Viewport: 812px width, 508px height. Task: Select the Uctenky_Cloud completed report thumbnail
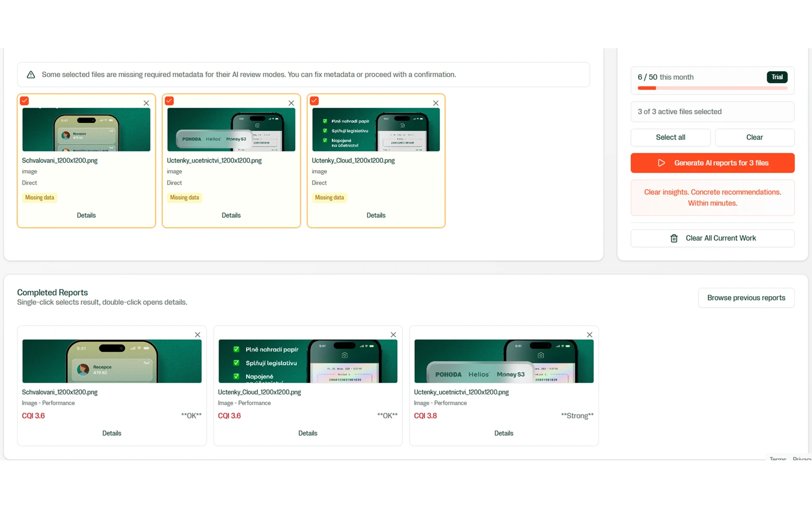coord(308,361)
